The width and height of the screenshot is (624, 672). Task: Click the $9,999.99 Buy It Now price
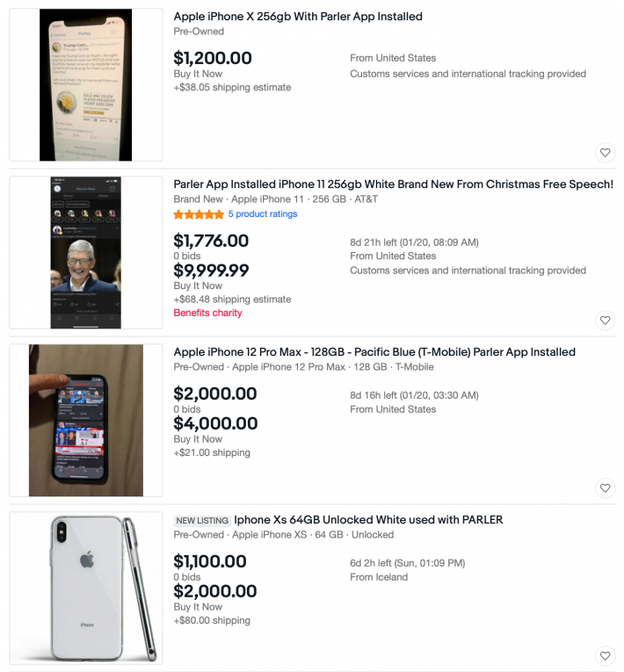pos(211,271)
